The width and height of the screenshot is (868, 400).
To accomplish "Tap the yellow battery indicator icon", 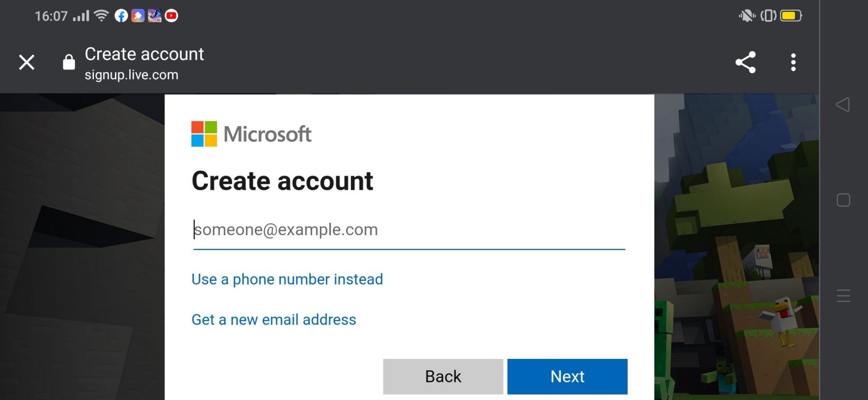I will point(791,16).
